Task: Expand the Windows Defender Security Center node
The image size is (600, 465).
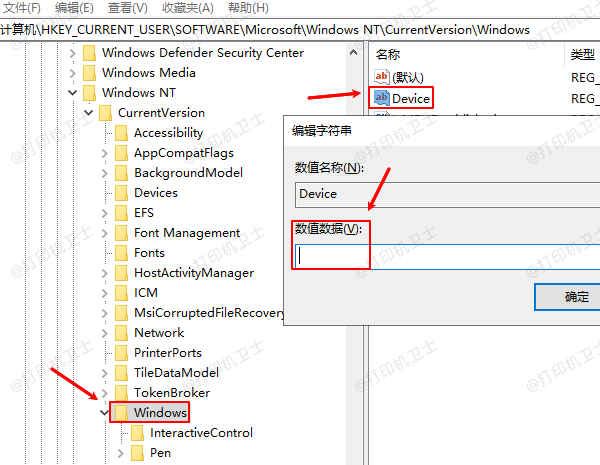Action: tap(73, 53)
